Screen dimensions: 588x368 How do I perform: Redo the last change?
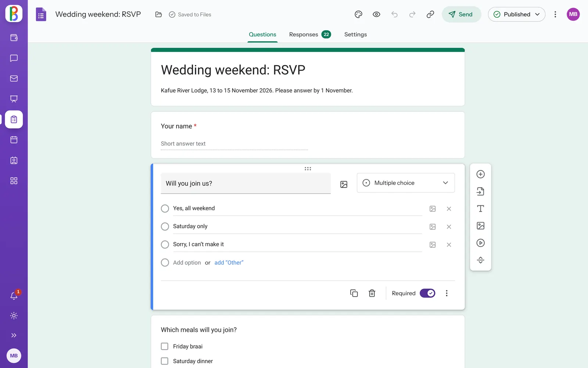[x=412, y=14]
